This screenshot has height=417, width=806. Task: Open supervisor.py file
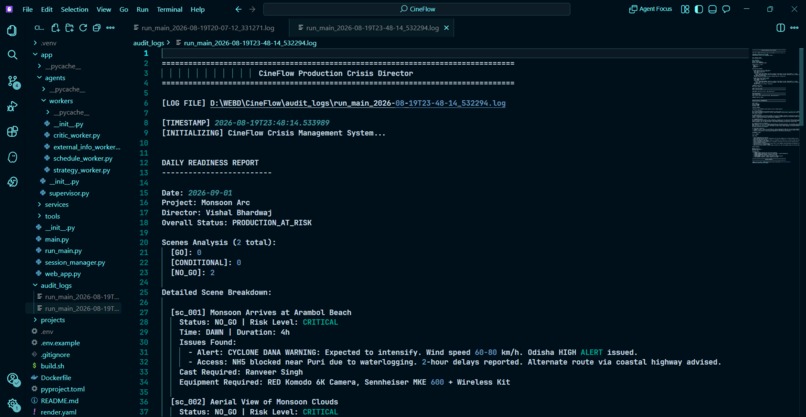(69, 193)
